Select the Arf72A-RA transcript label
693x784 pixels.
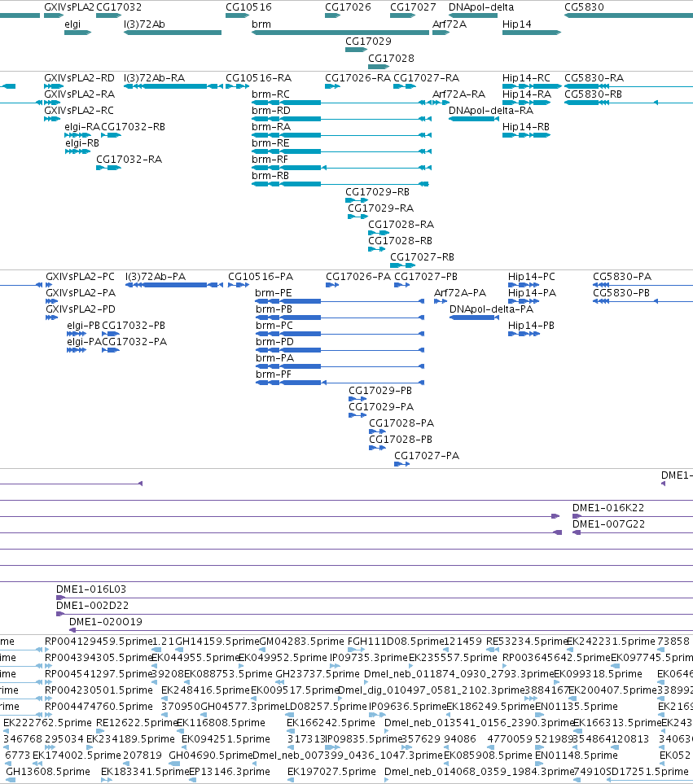(x=459, y=94)
